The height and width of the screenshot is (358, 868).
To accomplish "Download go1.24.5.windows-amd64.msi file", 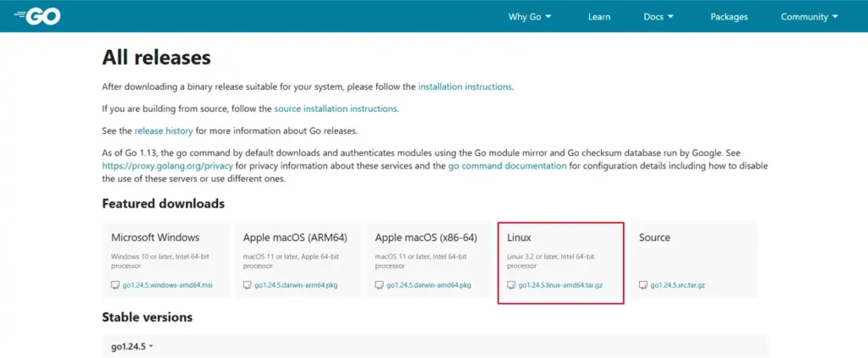I will click(x=167, y=285).
